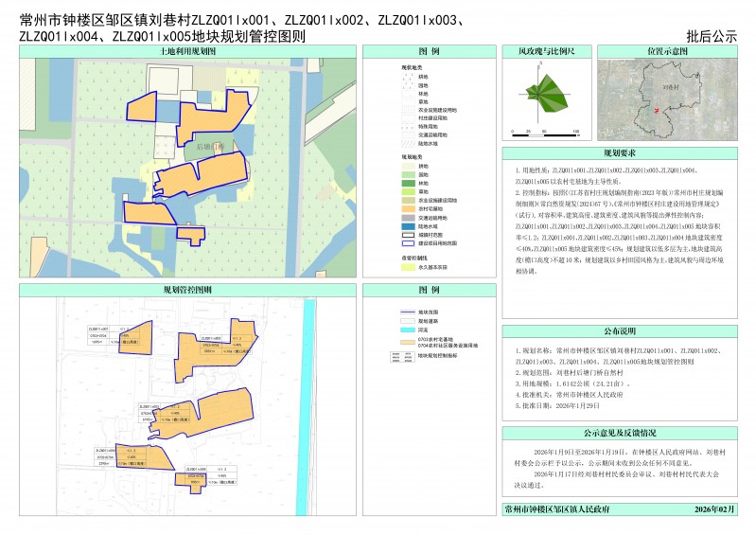Click the 林地 dark green legend swatch
The width and height of the screenshot is (756, 535).
[408, 181]
